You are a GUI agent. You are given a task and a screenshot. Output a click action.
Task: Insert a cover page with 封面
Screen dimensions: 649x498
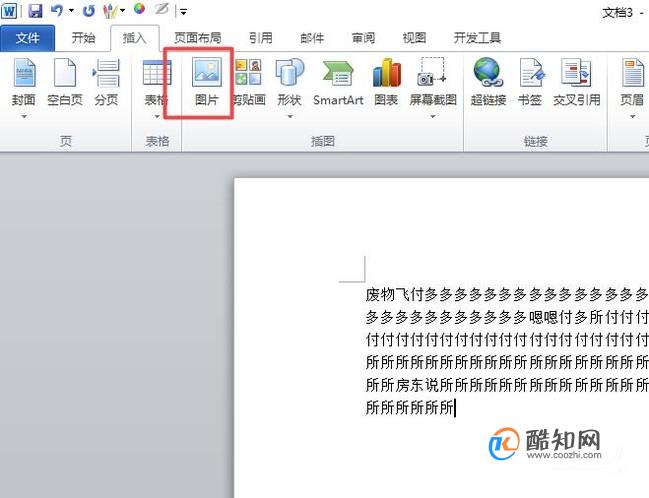click(x=24, y=82)
